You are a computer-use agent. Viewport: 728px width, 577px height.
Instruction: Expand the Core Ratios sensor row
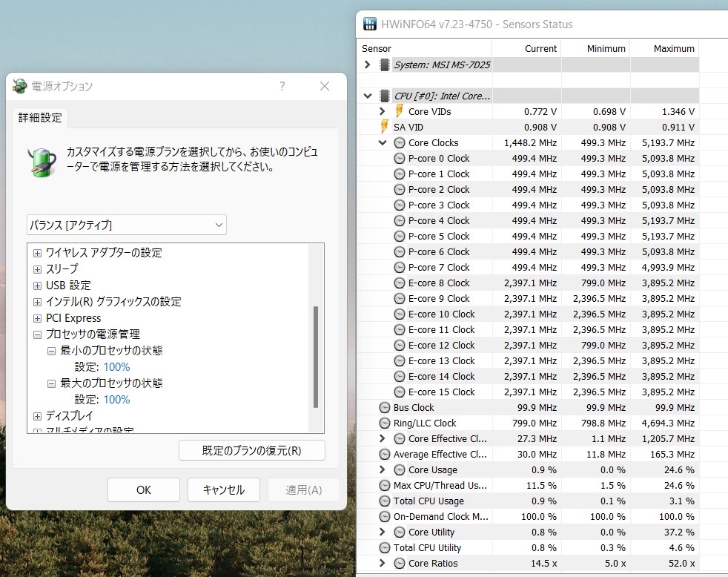pos(383,563)
